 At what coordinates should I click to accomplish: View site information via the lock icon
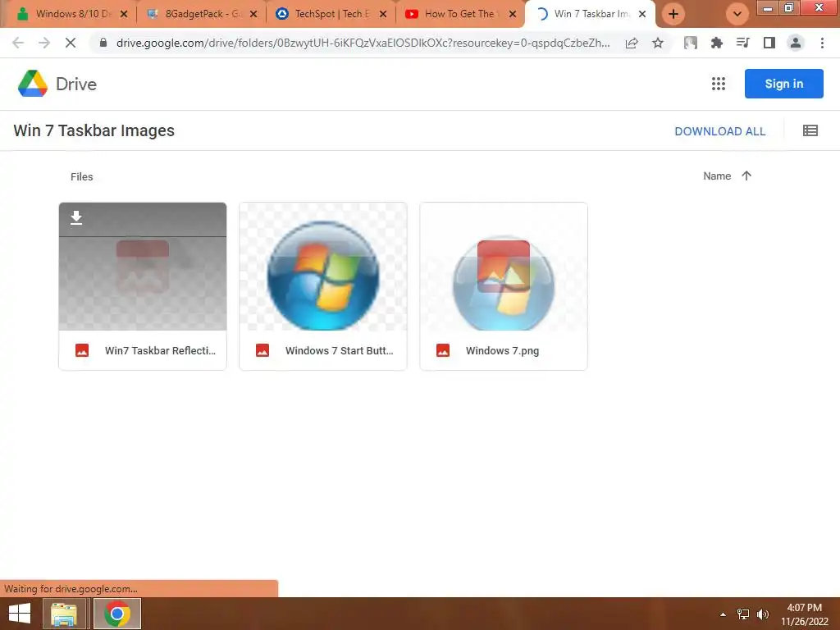(103, 43)
